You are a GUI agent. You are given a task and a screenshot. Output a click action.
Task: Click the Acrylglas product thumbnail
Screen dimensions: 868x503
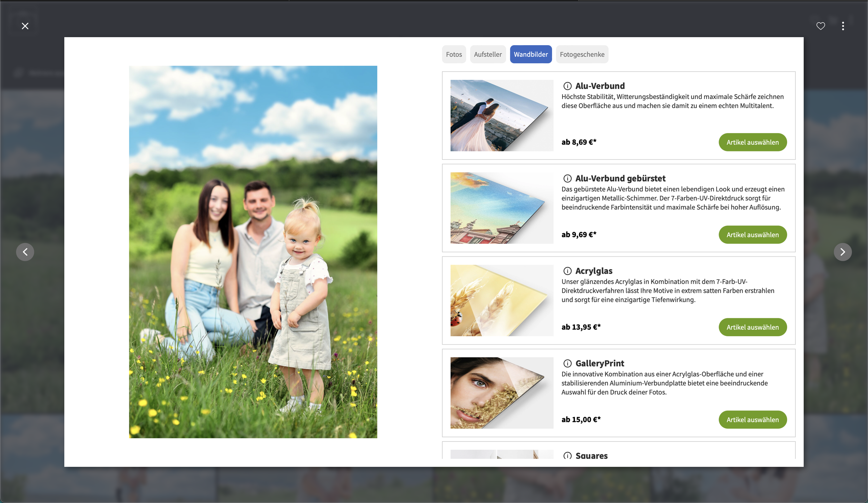coord(502,300)
